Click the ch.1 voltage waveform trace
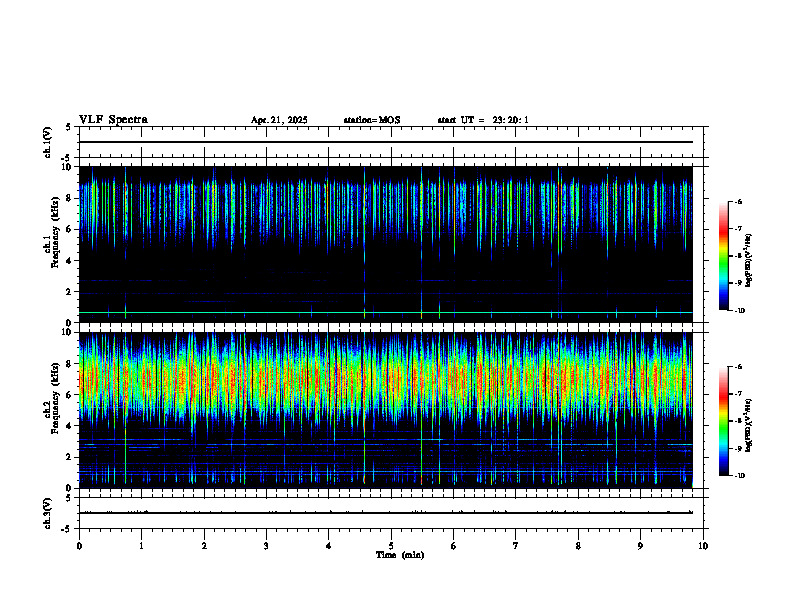The width and height of the screenshot is (792, 612). click(x=385, y=142)
